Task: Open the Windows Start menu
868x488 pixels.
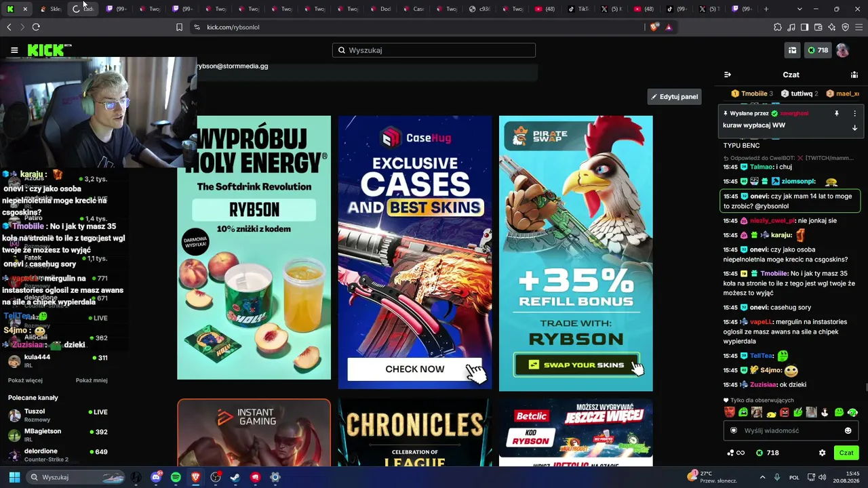Action: [14, 477]
